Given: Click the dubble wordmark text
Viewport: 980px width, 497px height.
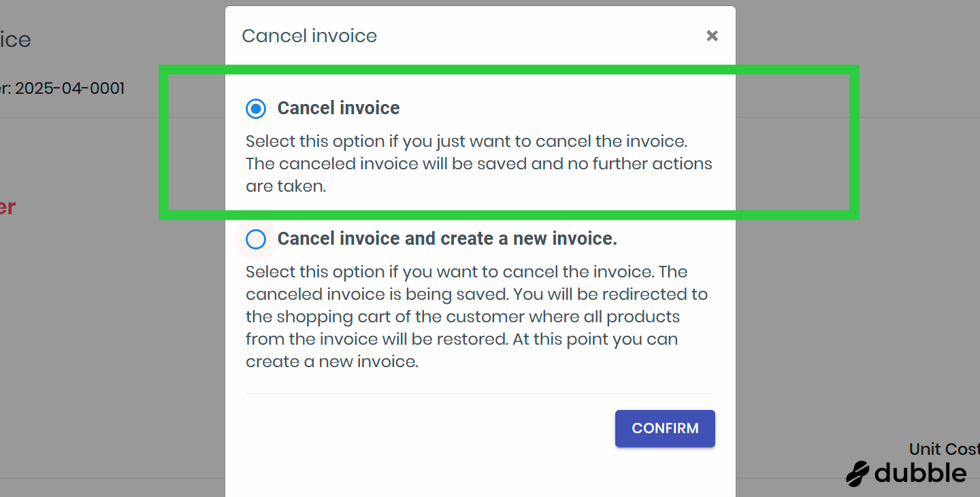Looking at the screenshot, I should pos(920,473).
